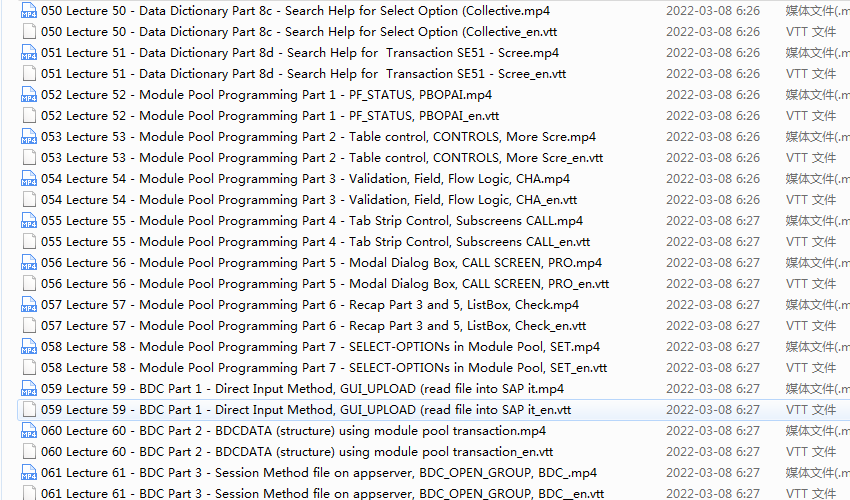Click file icon of Lecture 55 CALL_en.vtt
This screenshot has width=850, height=500.
(x=29, y=242)
